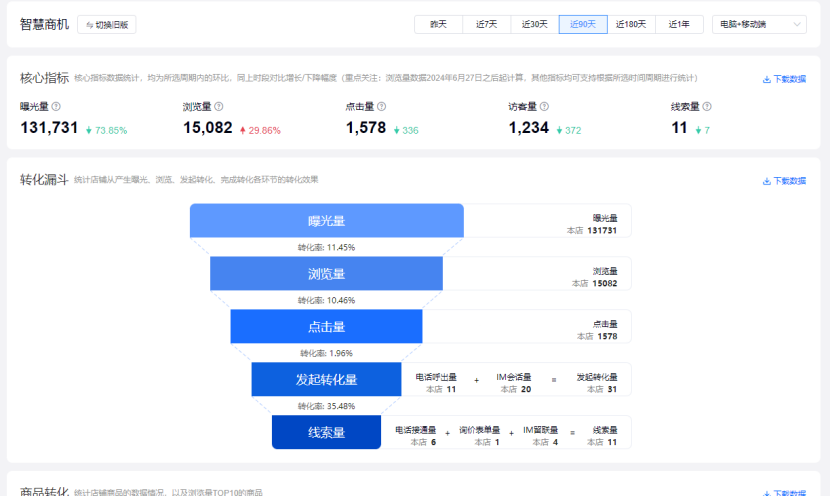830x496 pixels.
Task: Click the 浏览量 funnel bar
Action: coord(327,274)
